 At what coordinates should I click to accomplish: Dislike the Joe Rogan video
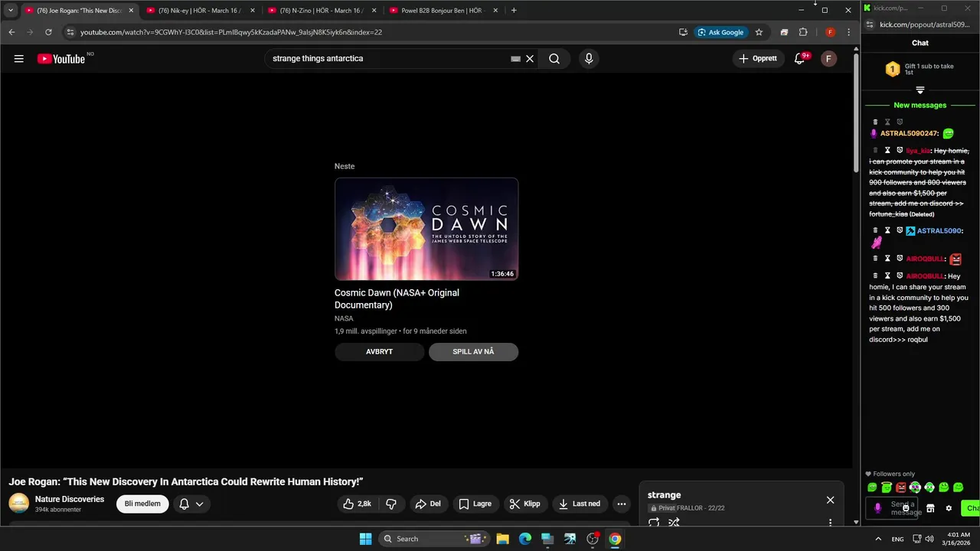click(x=391, y=504)
